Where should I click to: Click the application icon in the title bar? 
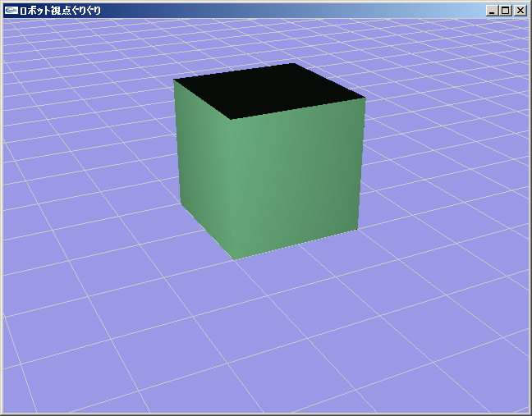(x=11, y=11)
